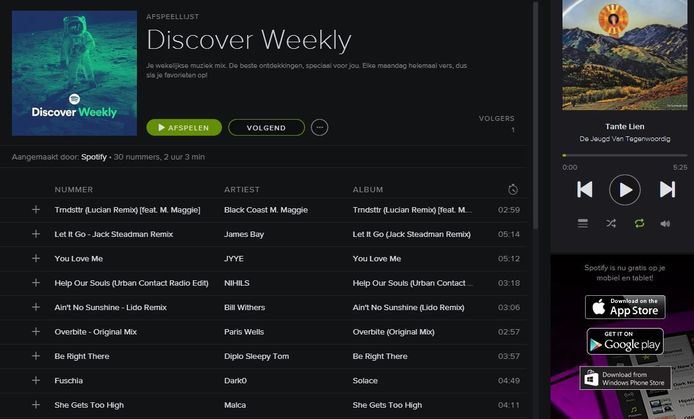Screen dimensions: 694x419
Task: Add Trndsttr (Lucian Remix) with plus icon
Action: (x=36, y=210)
